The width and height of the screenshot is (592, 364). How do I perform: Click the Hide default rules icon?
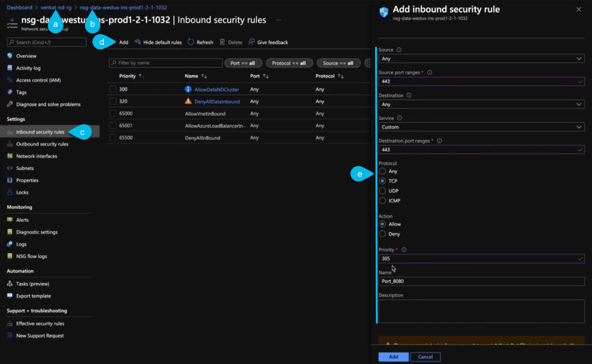pyautogui.click(x=137, y=42)
